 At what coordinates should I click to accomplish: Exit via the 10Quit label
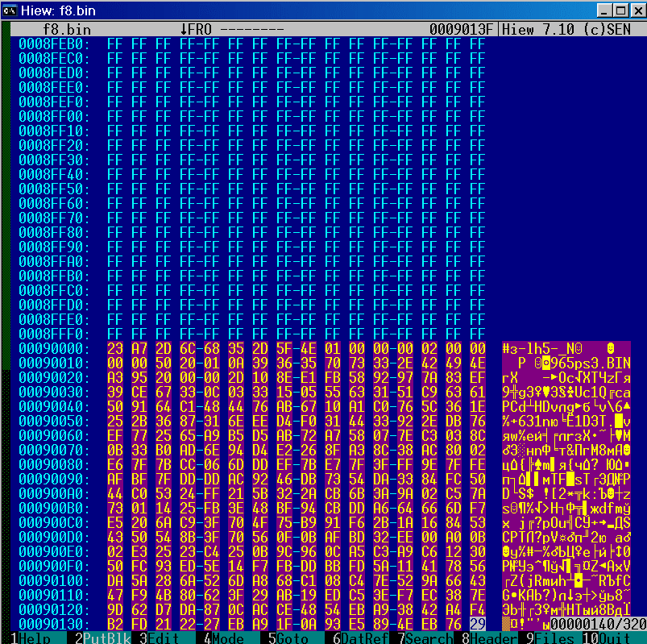614,638
